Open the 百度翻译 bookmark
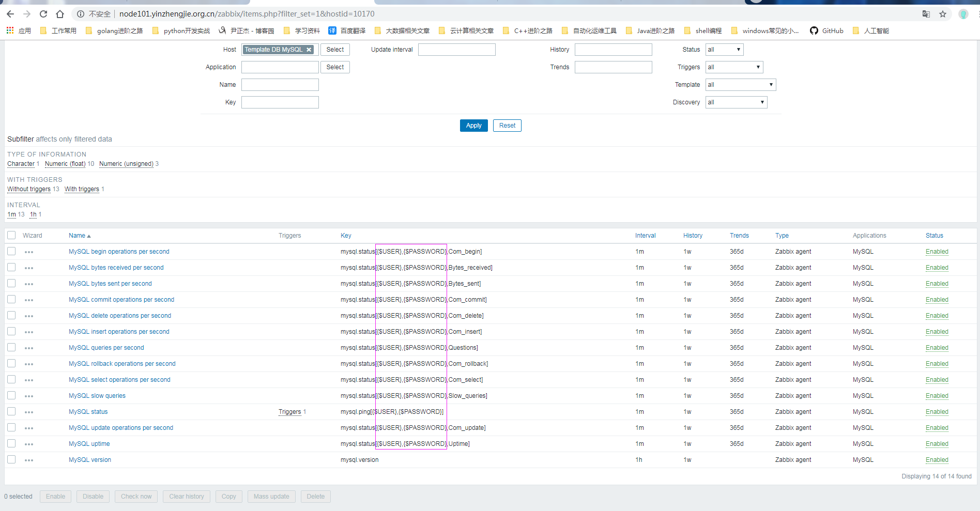980x511 pixels. (x=347, y=30)
